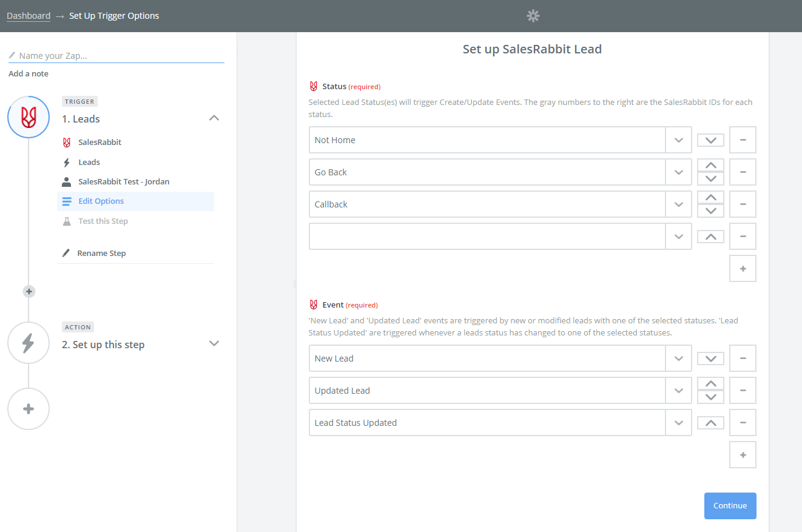The image size is (802, 532).
Task: Click Rename Step in sidebar
Action: [x=101, y=253]
